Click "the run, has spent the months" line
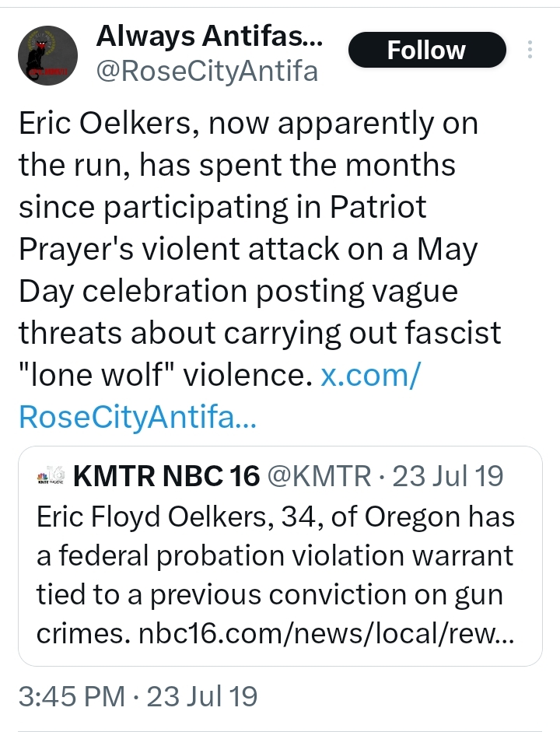Viewport: 560px width, 732px height. (236, 166)
